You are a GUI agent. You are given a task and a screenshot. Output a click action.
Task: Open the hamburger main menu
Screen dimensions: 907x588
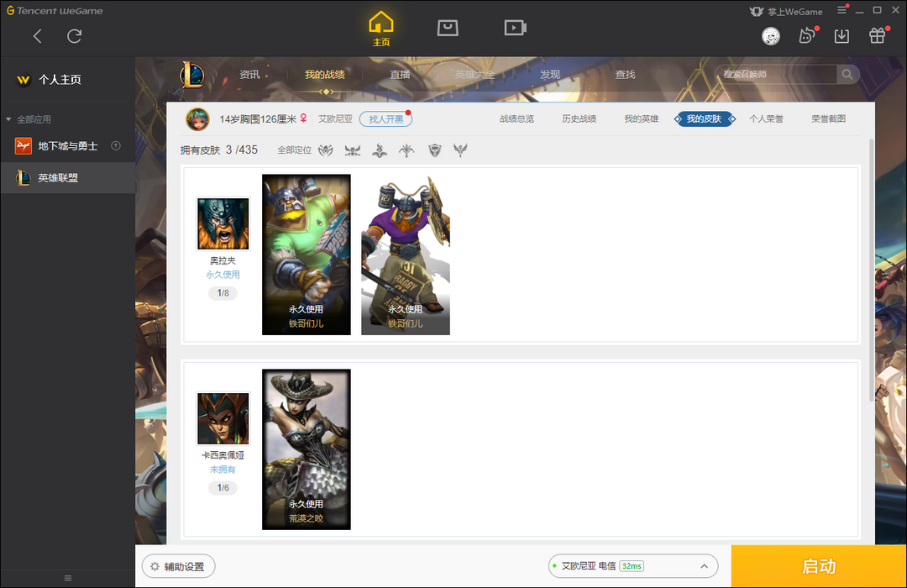click(x=842, y=10)
